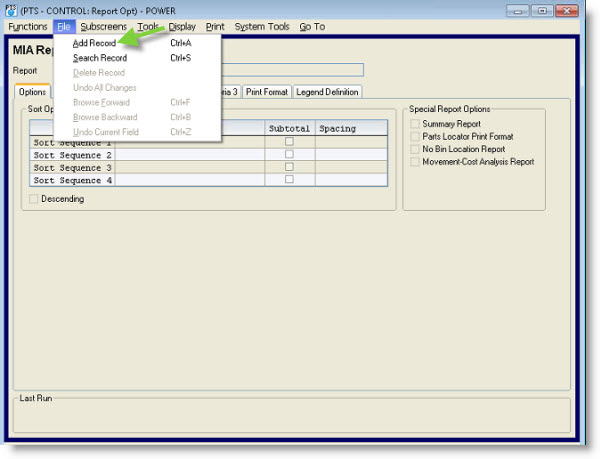Click the Sort Sequence 2 value cell
Screen dimensions: 600x459
tap(190, 155)
